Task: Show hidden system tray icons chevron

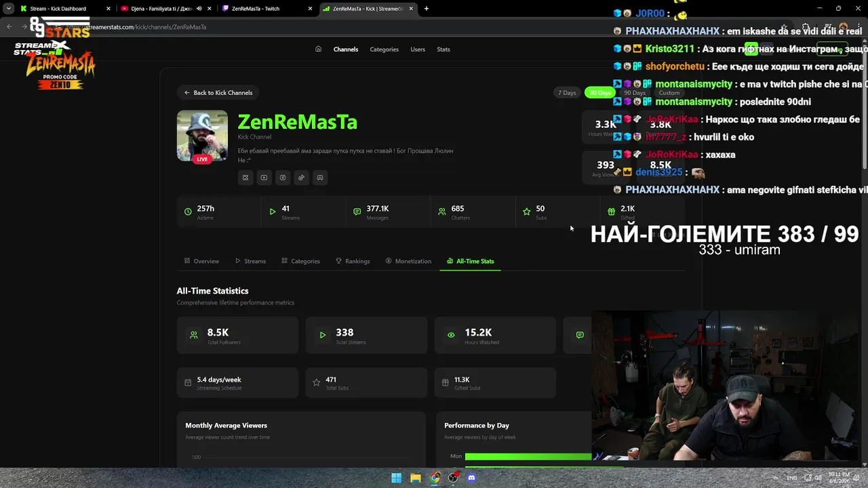Action: pos(776,478)
